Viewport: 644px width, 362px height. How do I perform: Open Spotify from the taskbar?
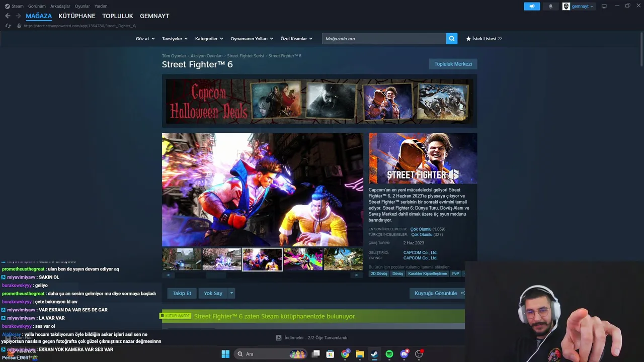tap(389, 354)
